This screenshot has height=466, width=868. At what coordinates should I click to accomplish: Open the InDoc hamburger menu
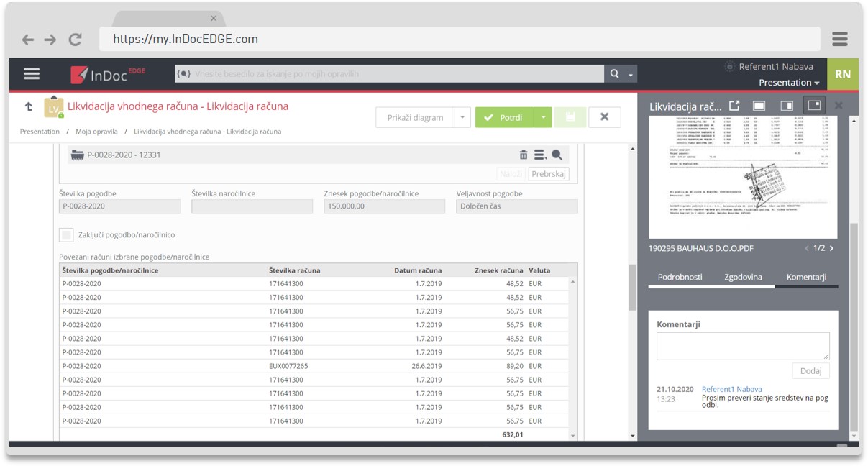tap(32, 74)
